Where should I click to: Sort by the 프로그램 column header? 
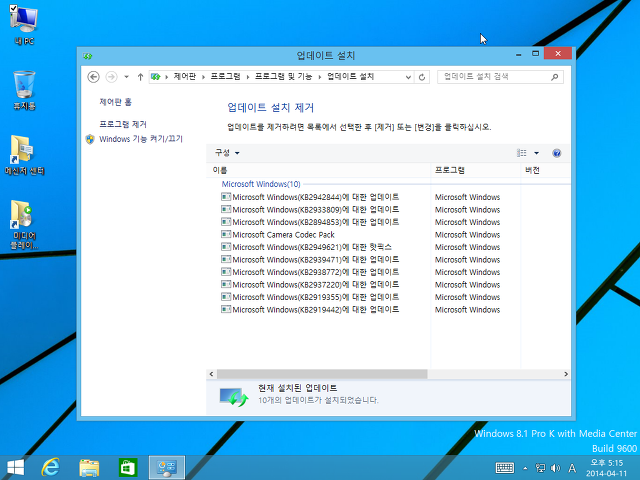coord(476,170)
